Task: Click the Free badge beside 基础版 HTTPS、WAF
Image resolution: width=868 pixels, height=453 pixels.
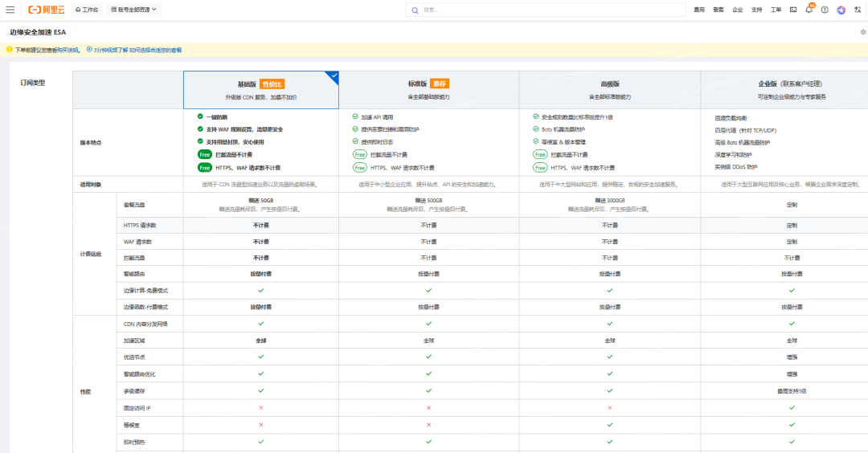Action: pyautogui.click(x=205, y=168)
